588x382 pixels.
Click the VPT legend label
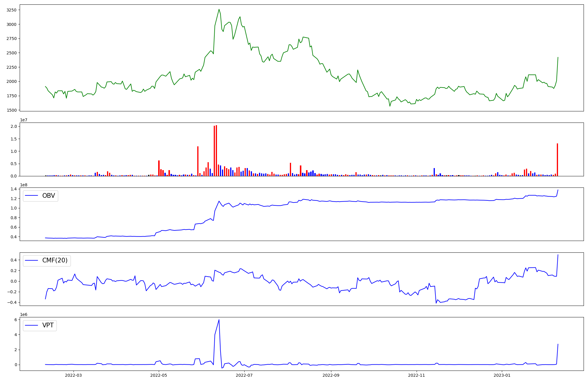click(x=48, y=325)
